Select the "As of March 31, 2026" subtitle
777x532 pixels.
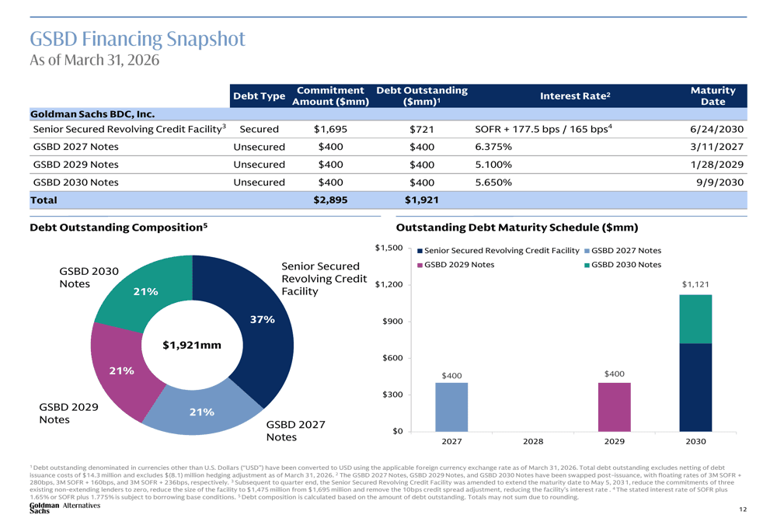pyautogui.click(x=95, y=60)
